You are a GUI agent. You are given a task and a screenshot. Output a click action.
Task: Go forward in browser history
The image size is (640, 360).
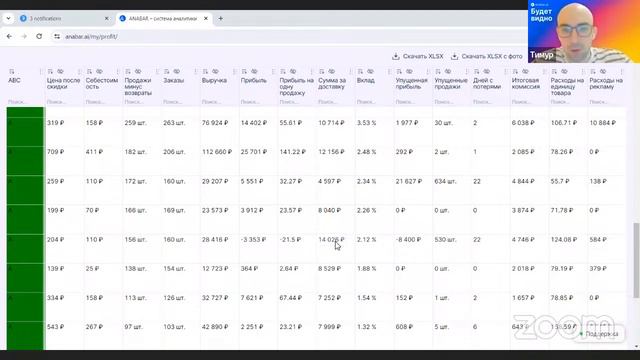24,36
